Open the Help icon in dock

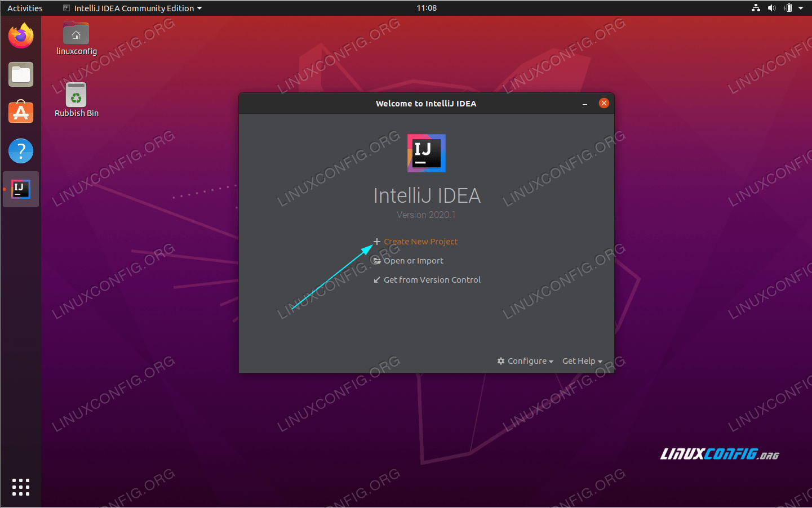tap(21, 151)
